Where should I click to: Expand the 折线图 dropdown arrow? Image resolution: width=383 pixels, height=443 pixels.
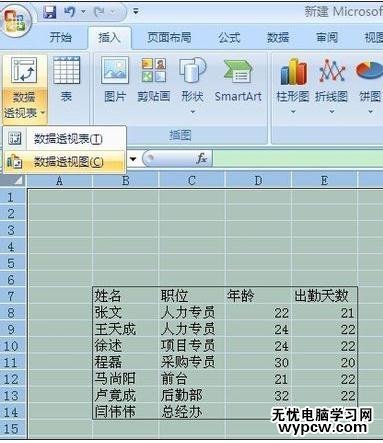click(x=331, y=112)
